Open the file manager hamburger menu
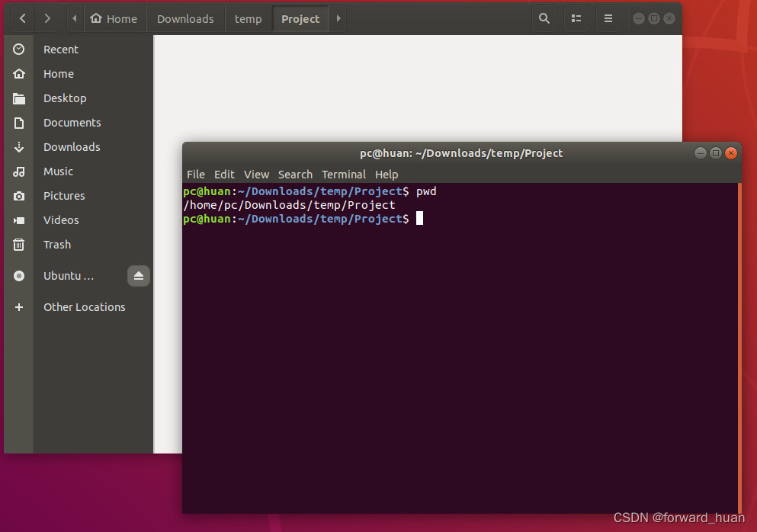The width and height of the screenshot is (757, 532). (608, 18)
